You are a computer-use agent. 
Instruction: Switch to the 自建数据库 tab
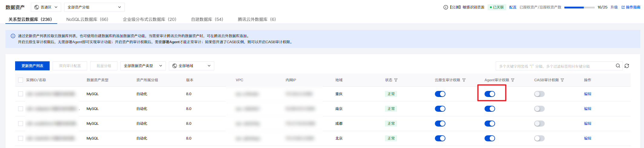click(x=207, y=19)
